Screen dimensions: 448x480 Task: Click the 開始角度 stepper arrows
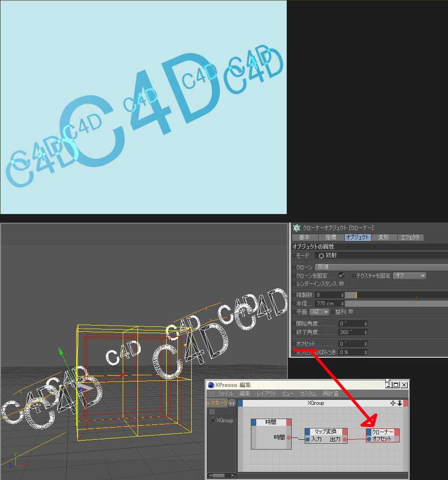[366, 324]
